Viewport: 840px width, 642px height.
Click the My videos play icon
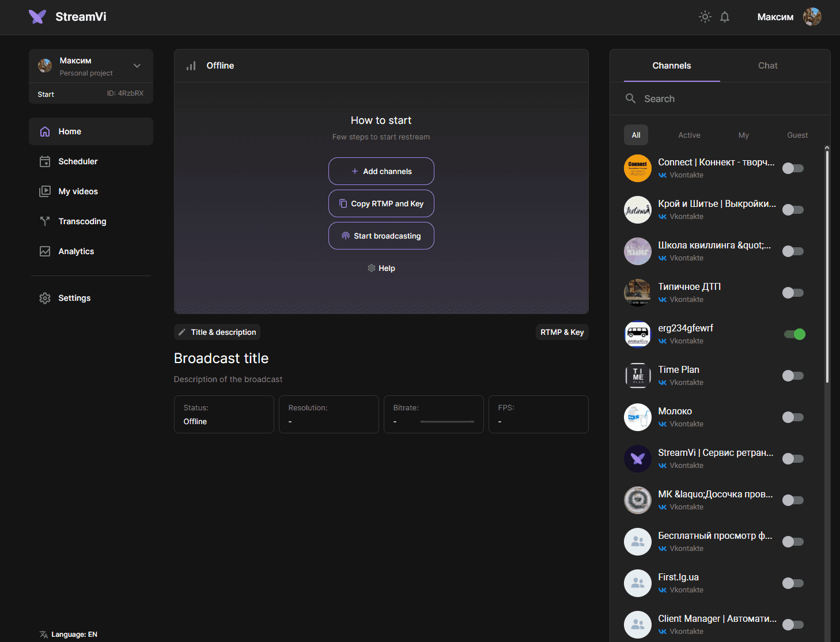pos(45,191)
